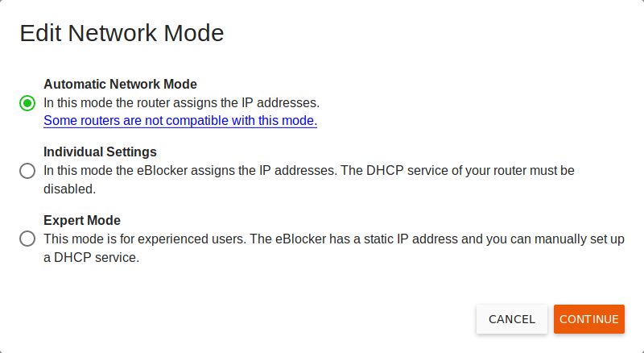Click the 'static IP address' phrase
The image size is (644, 353).
(406, 239)
